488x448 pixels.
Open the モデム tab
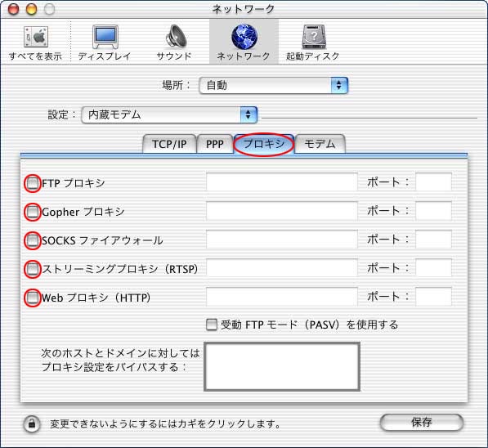point(320,144)
